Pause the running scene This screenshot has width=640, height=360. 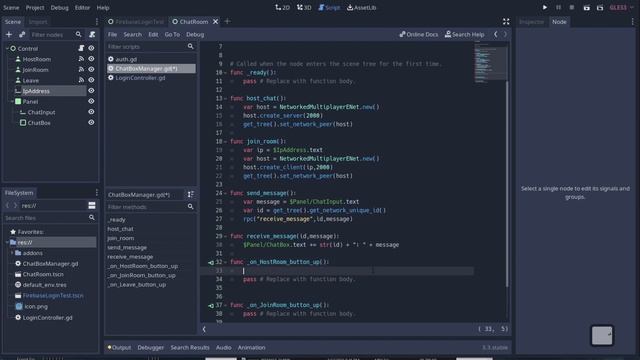click(x=558, y=7)
